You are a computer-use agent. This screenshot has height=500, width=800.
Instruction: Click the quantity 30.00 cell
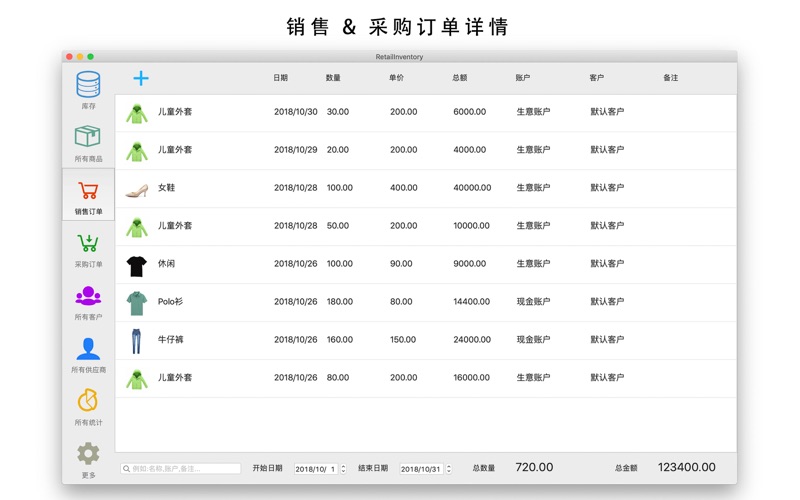point(338,112)
